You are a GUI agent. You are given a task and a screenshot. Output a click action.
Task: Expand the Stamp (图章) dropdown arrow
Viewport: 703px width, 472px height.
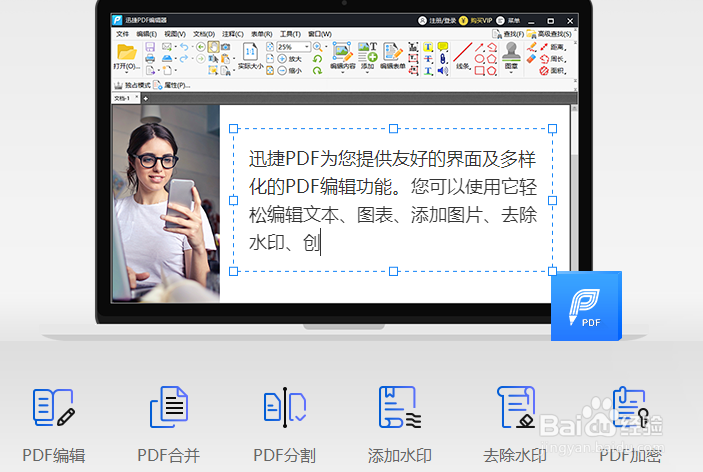click(x=511, y=72)
